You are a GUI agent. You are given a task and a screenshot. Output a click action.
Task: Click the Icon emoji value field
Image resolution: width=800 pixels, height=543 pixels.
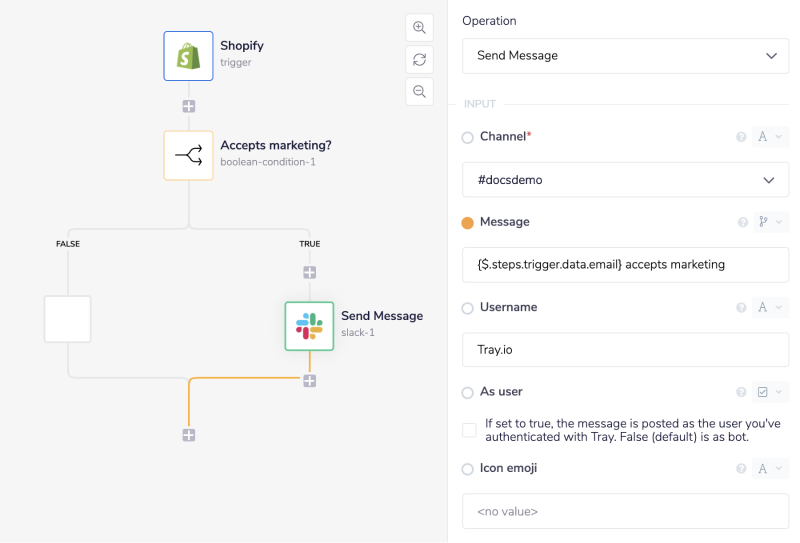[625, 511]
